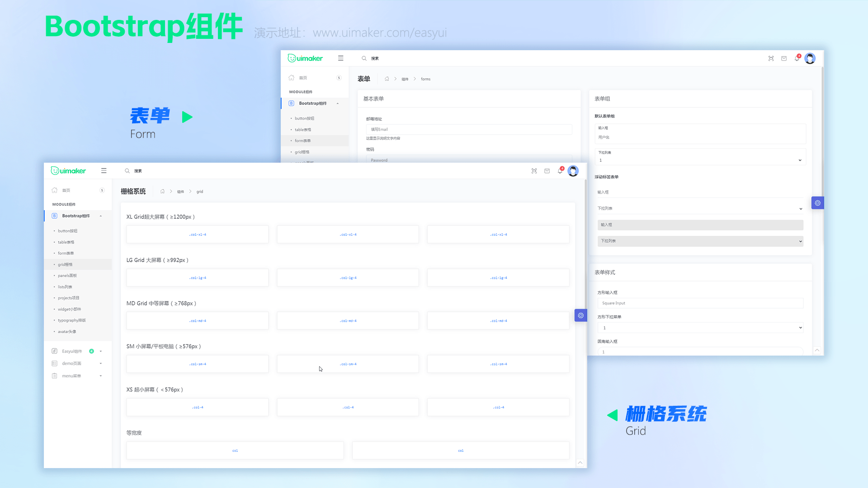Click fullscreen scan icon in grid window
The height and width of the screenshot is (488, 868).
click(x=534, y=171)
